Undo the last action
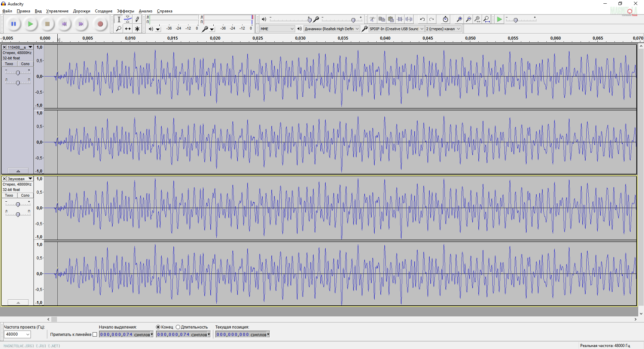 point(422,19)
